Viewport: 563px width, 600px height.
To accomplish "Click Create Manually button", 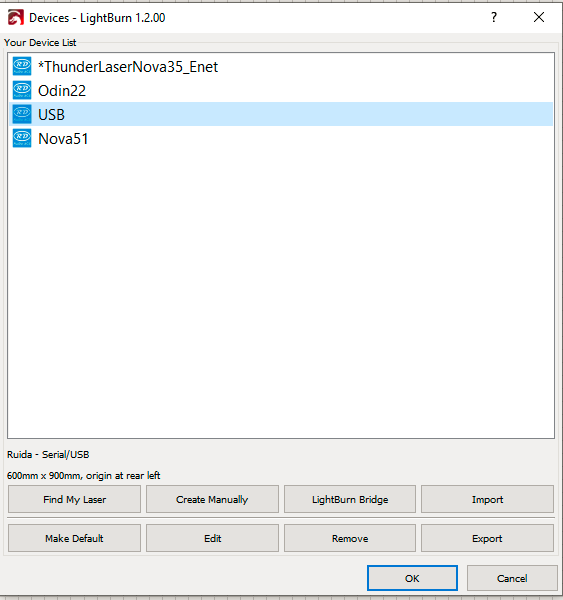I will pos(212,499).
